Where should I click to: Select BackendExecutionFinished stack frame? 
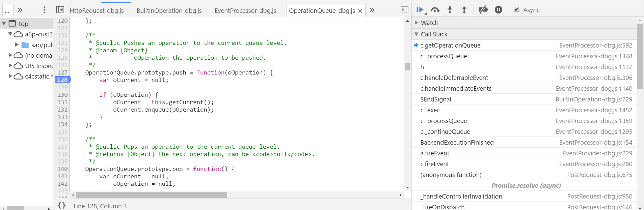(x=524, y=142)
